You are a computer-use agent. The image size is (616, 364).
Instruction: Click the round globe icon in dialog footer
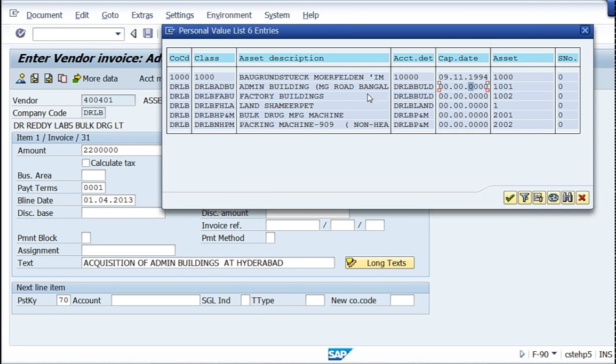point(554,198)
